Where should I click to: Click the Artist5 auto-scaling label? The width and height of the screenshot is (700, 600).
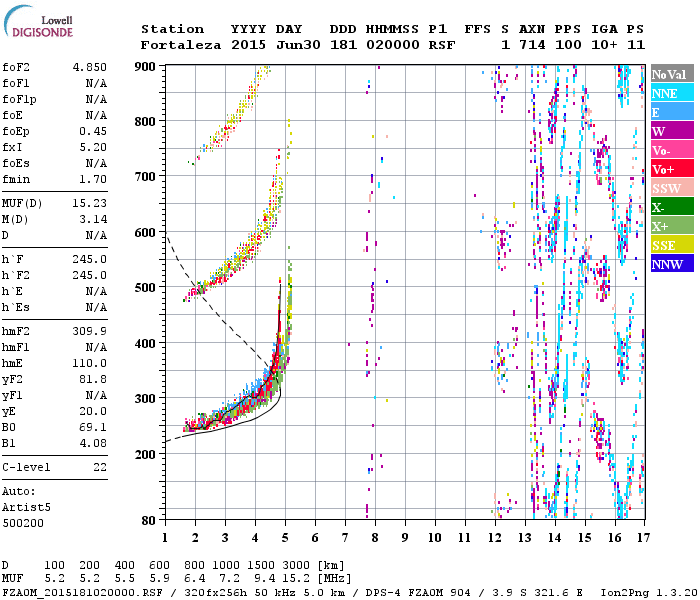[25, 506]
